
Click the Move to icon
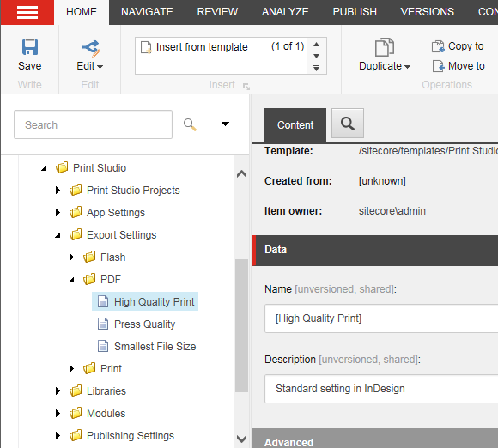[x=438, y=66]
